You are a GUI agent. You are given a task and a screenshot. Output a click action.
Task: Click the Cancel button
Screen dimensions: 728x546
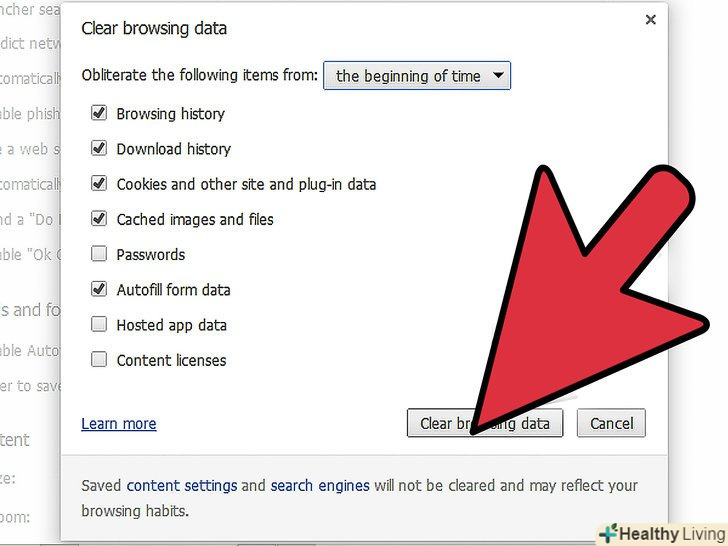pyautogui.click(x=611, y=423)
